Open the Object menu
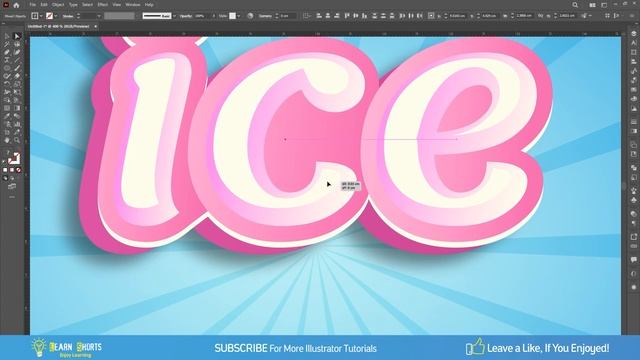640x360 pixels. click(x=58, y=5)
